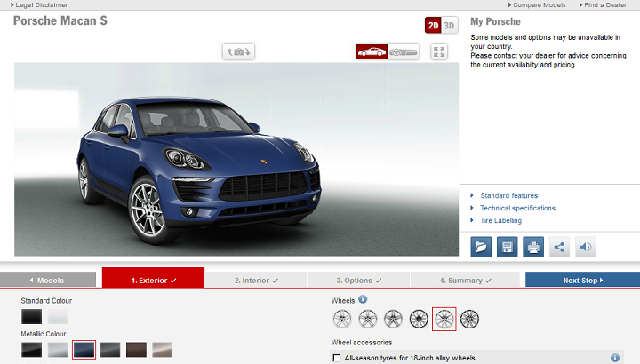Click the My Porsche heading
The image size is (640, 364).
pyautogui.click(x=495, y=21)
